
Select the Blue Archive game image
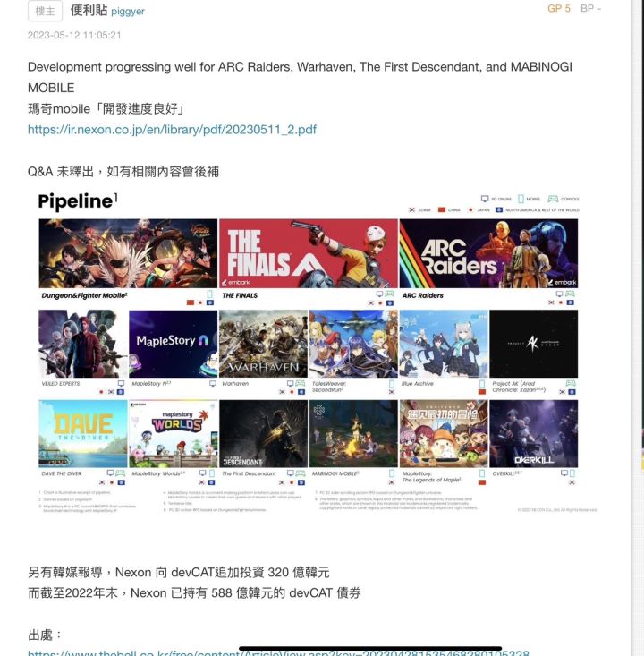click(444, 344)
